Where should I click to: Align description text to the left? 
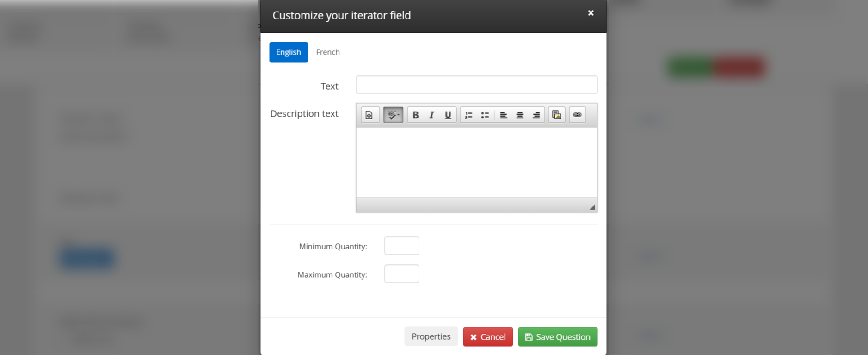click(504, 115)
